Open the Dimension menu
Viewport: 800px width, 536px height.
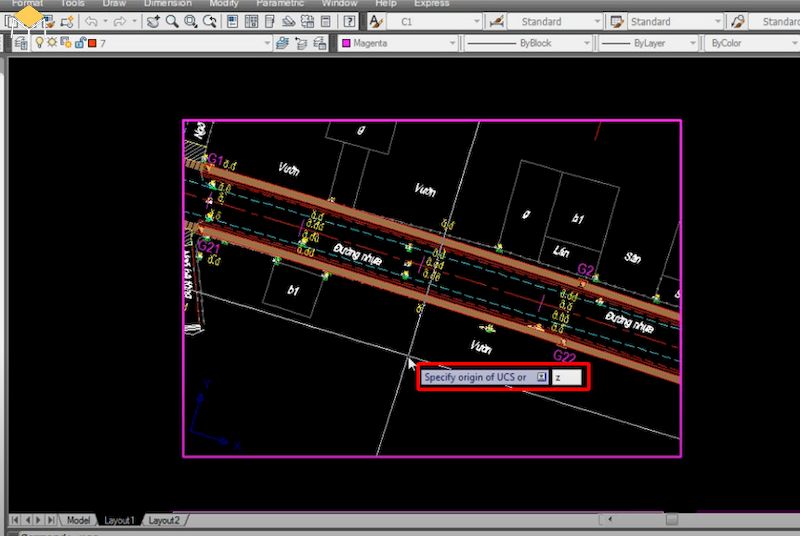(x=168, y=3)
